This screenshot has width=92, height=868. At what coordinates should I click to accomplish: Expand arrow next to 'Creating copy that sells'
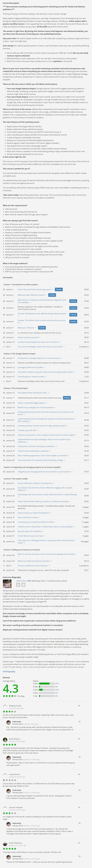(38, 430)
